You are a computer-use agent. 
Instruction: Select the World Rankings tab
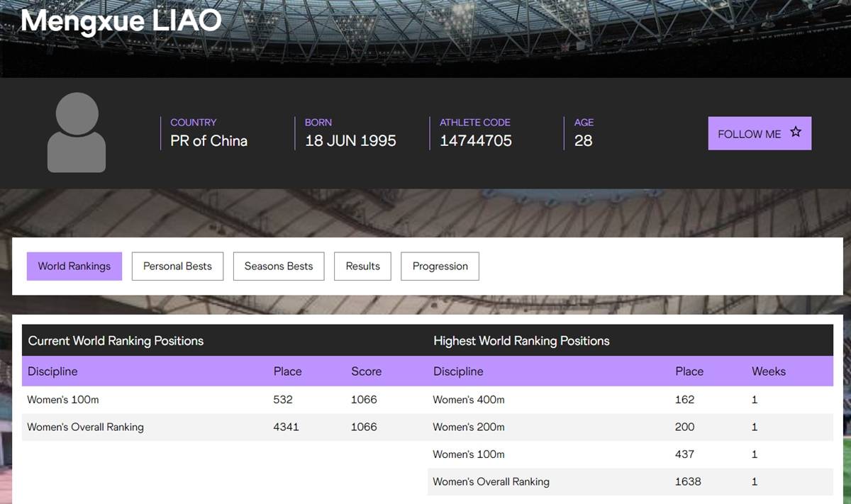(74, 267)
